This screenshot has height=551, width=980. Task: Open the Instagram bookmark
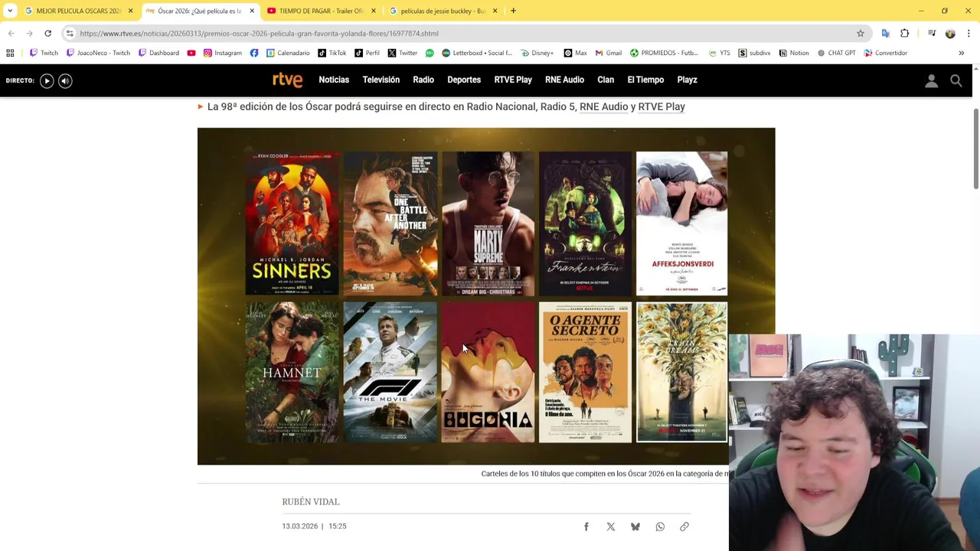pyautogui.click(x=222, y=53)
